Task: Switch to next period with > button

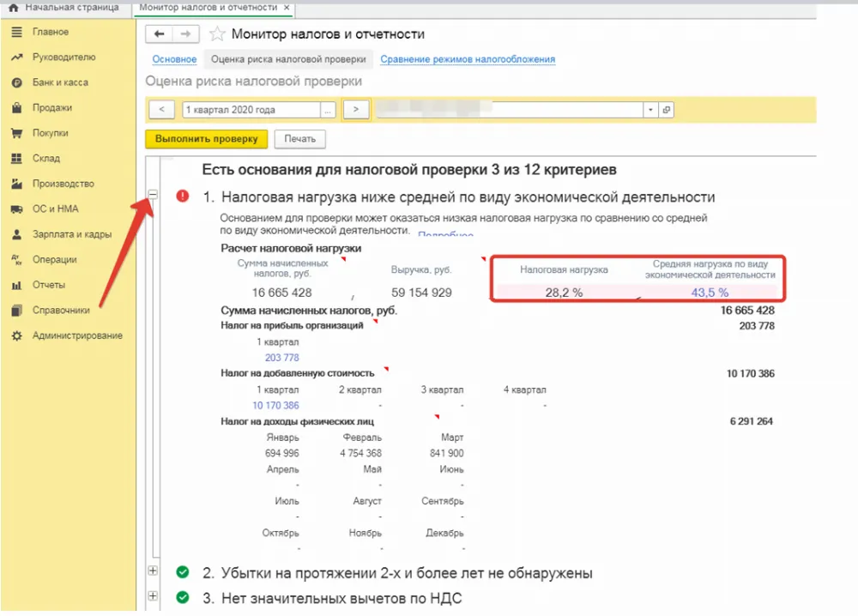Action: coord(356,110)
